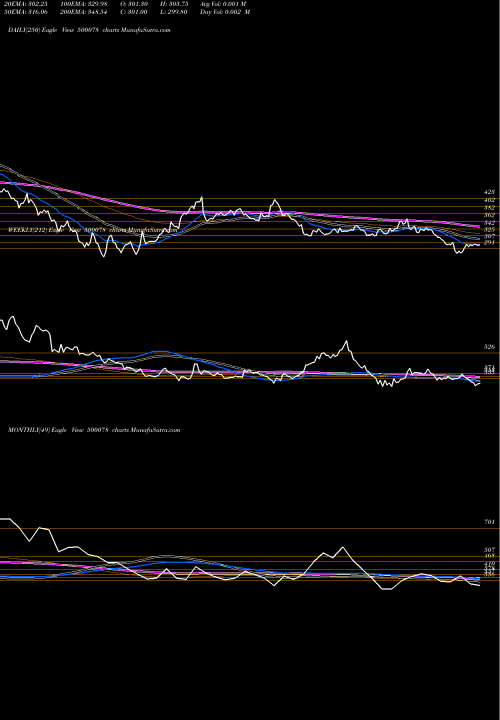Image resolution: width=500 pixels, height=720 pixels.
Task: Click the 342 price level label
Action: (489, 222)
